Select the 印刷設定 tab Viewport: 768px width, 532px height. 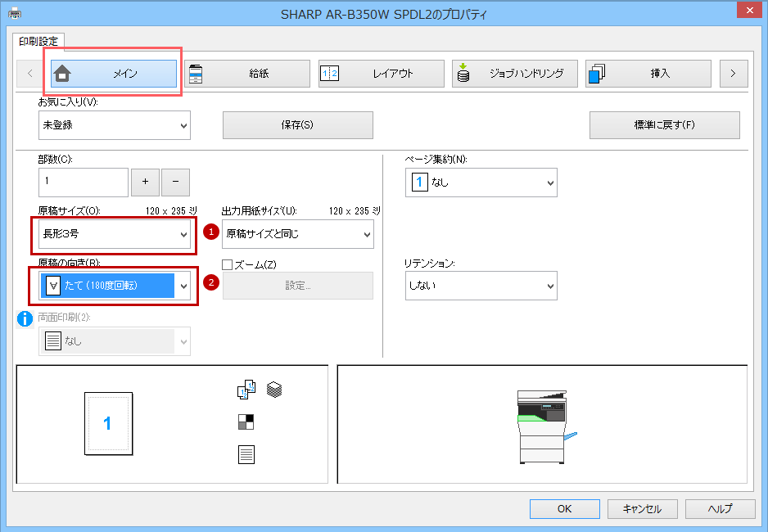click(x=38, y=42)
